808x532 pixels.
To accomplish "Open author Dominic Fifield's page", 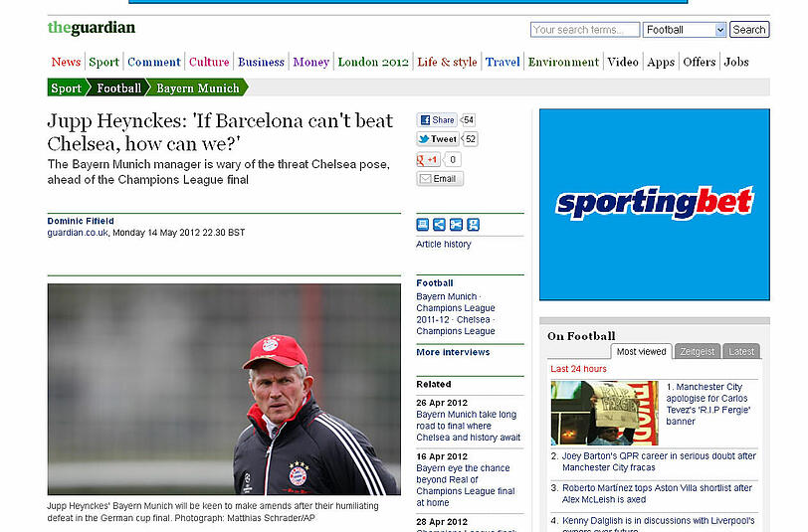I will point(81,221).
